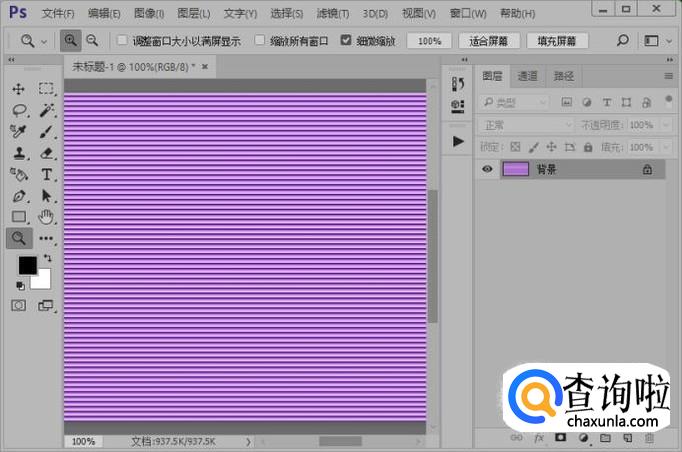682x452 pixels.
Task: Uncheck the 细微缩放 checkbox
Action: click(x=346, y=41)
